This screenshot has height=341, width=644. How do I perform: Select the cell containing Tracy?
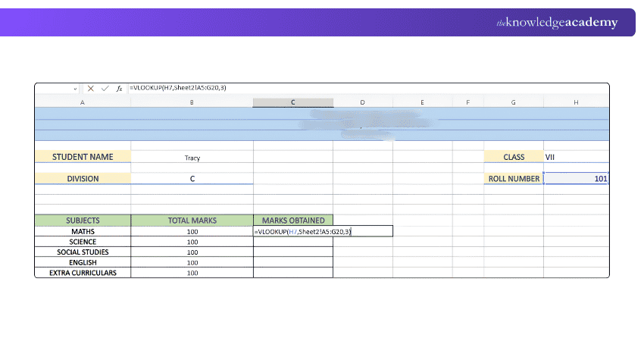click(192, 158)
